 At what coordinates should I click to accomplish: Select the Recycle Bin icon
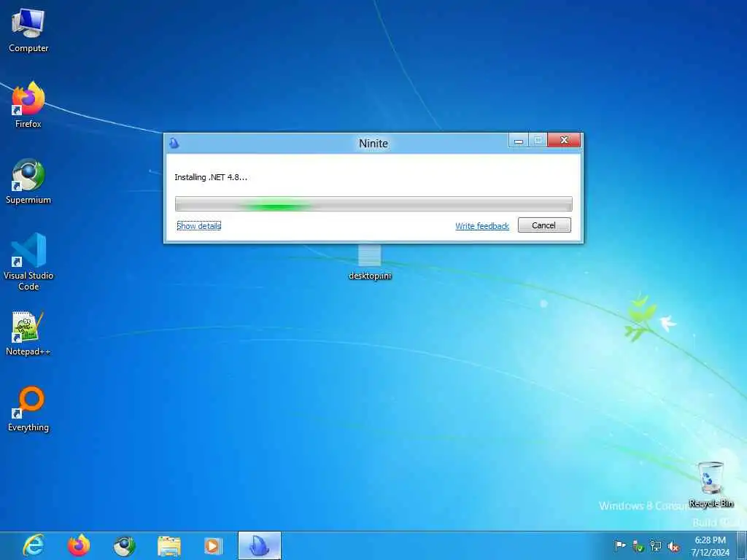(x=711, y=484)
